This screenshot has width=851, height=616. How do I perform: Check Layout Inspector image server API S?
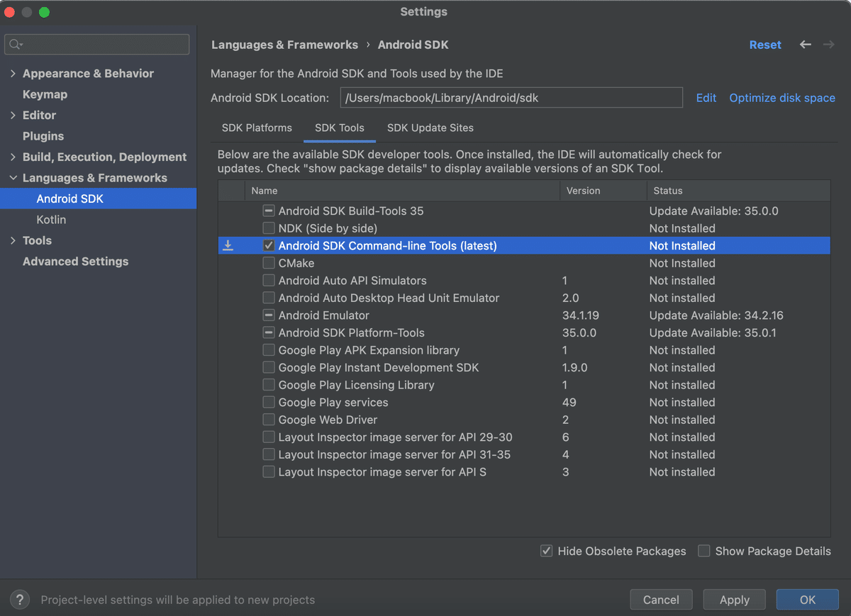[x=269, y=471]
